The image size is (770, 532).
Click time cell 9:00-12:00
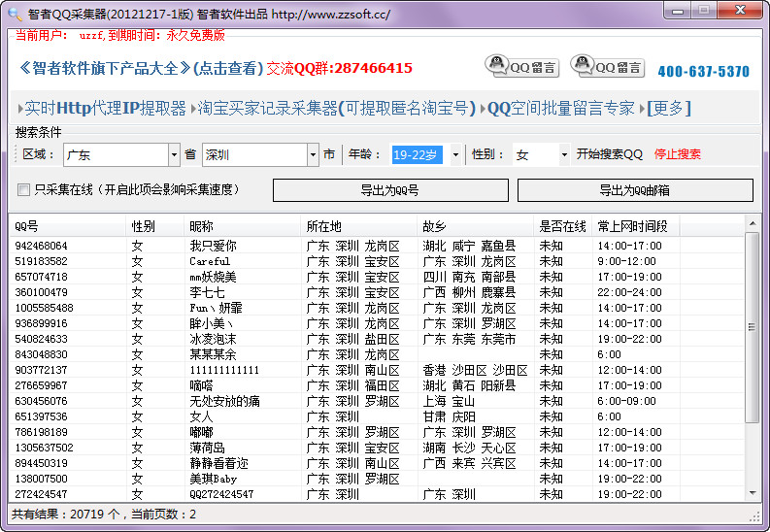626,261
